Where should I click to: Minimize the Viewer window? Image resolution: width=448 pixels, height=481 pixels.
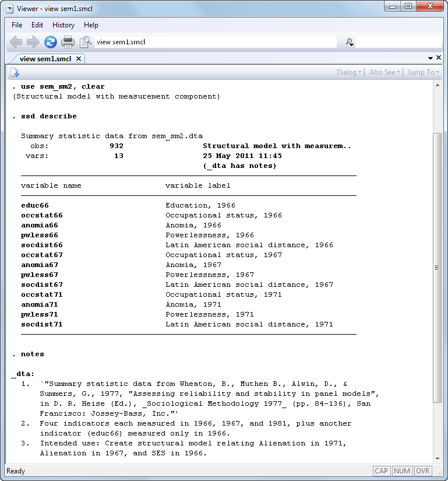tap(393, 6)
